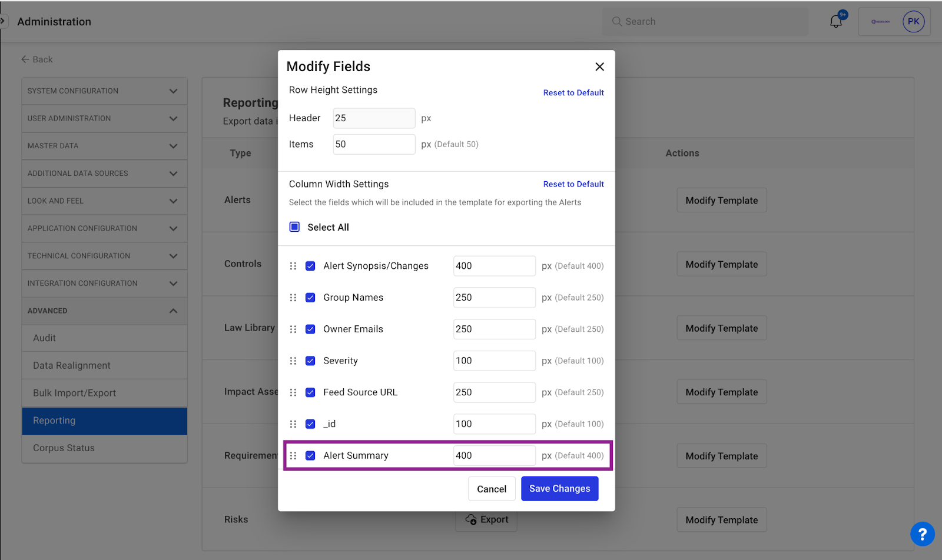The width and height of the screenshot is (942, 560).
Task: Click drag handle beside Severity field
Action: pos(293,361)
